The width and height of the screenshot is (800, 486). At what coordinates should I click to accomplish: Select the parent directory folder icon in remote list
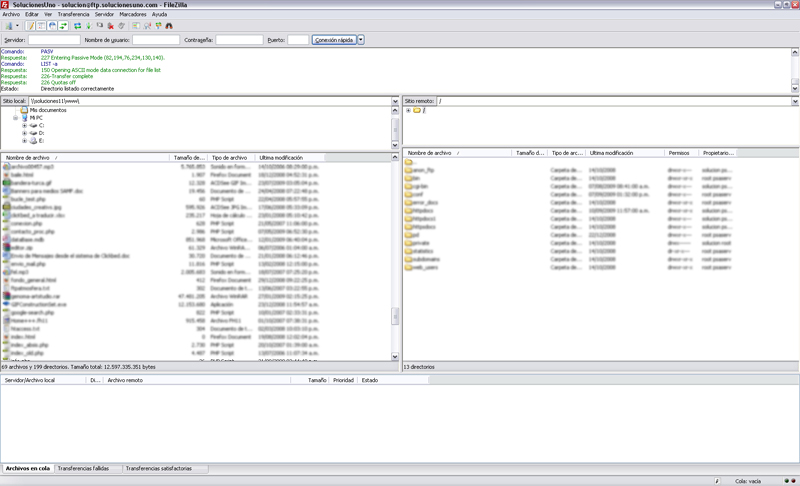click(x=409, y=162)
